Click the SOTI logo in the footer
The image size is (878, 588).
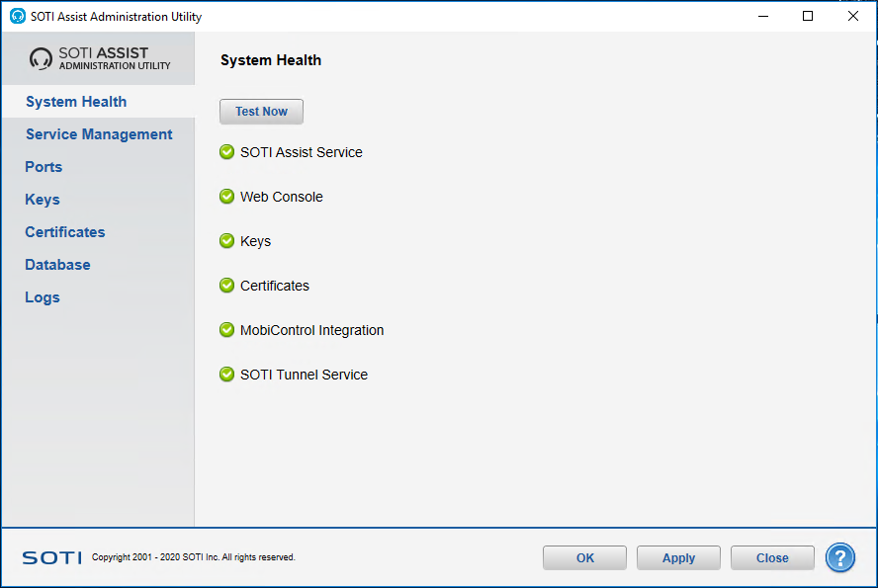[x=51, y=557]
